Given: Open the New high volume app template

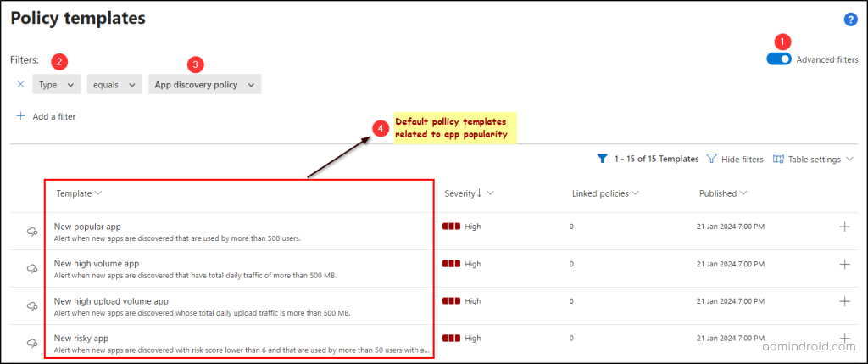Looking at the screenshot, I should click(x=97, y=263).
